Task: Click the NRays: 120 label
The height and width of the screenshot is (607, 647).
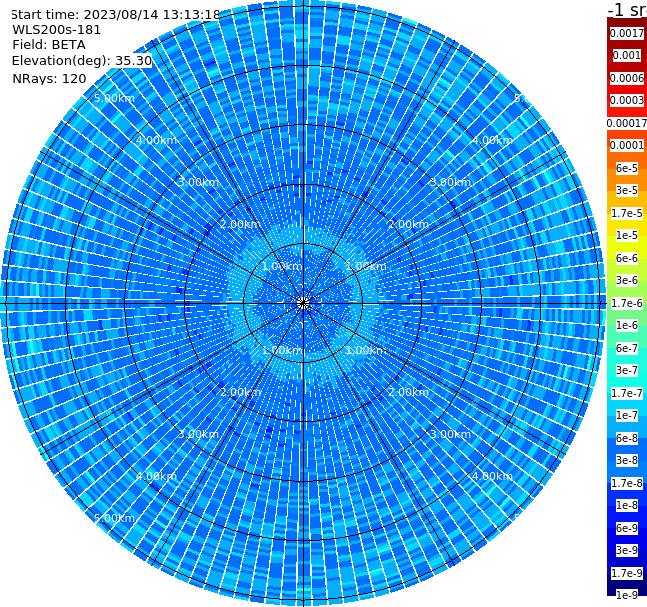Action: (x=49, y=78)
